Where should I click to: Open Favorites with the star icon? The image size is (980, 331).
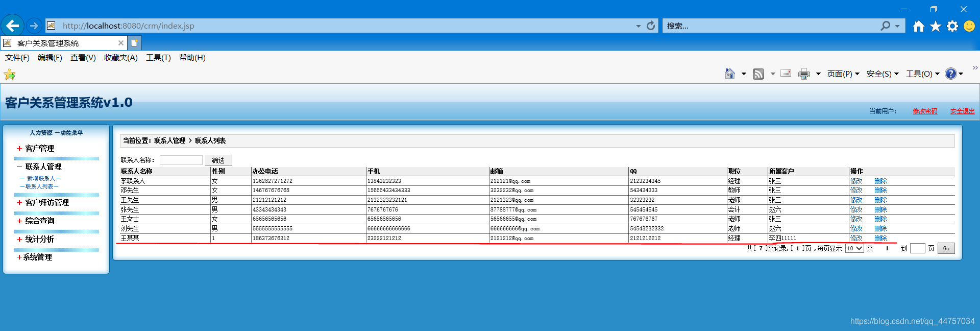click(936, 26)
